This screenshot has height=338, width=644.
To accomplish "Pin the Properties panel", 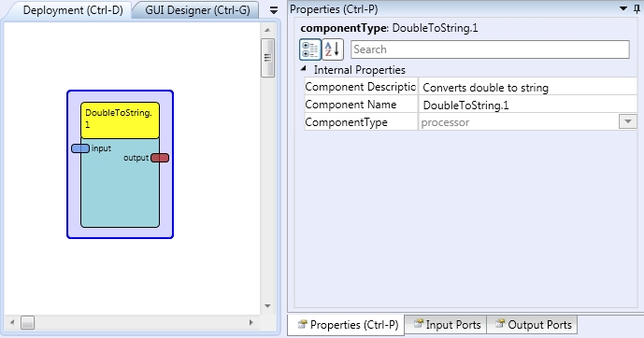I will tap(637, 9).
